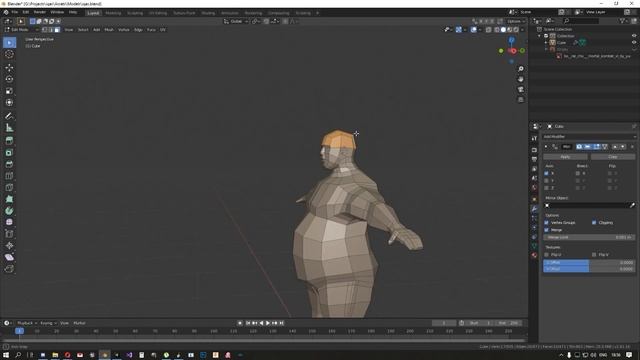Uncheck the mirror Axis X checkbox
The image size is (640, 360).
tap(547, 173)
